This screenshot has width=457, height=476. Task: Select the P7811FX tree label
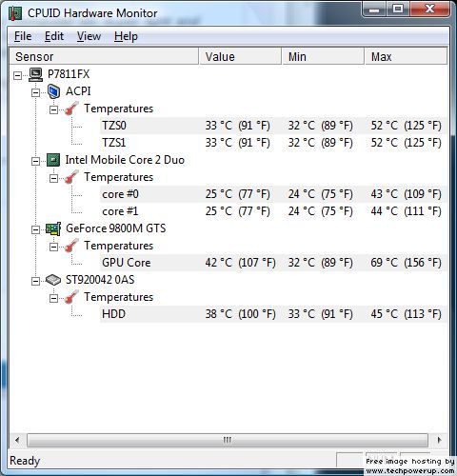(x=69, y=74)
